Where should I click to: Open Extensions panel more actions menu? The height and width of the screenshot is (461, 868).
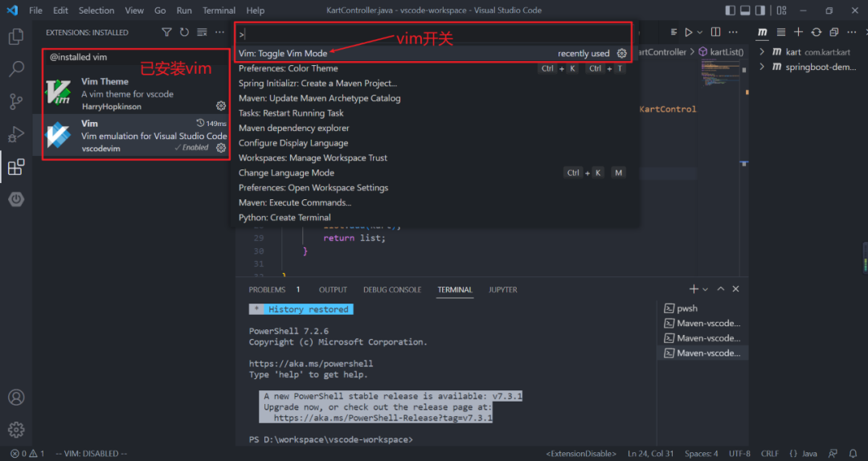[219, 32]
